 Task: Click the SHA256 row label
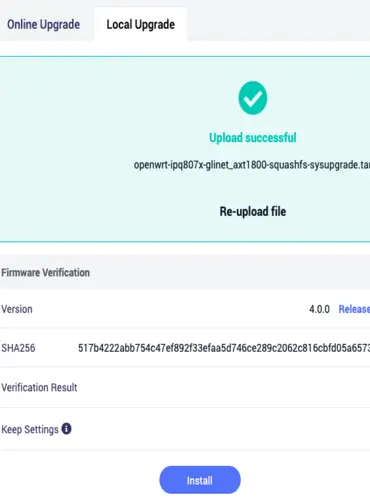click(18, 348)
